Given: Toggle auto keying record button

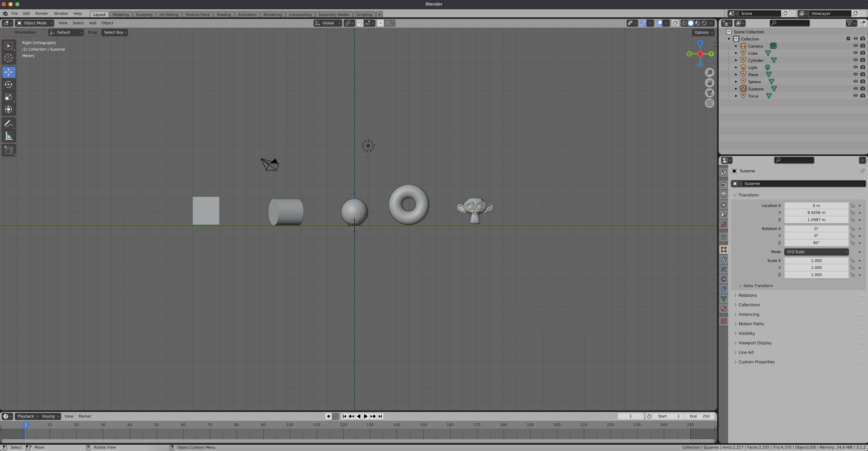Looking at the screenshot, I should [x=328, y=416].
